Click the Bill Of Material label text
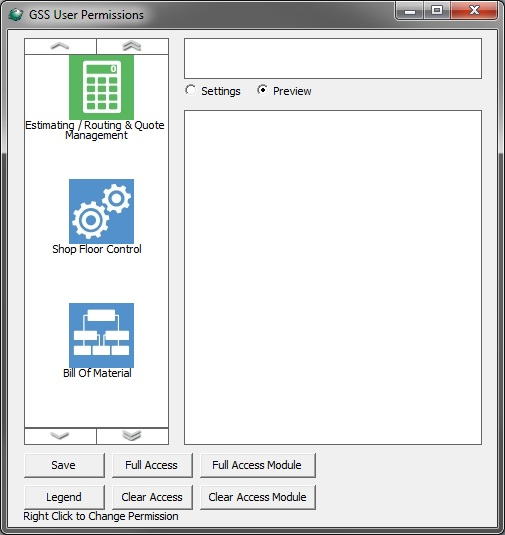505x535 pixels. tap(97, 373)
